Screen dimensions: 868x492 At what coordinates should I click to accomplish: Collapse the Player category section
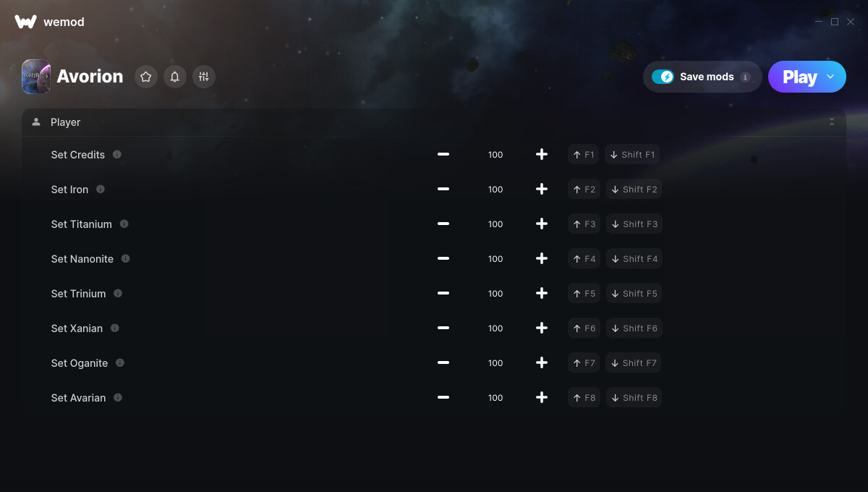[x=832, y=122]
